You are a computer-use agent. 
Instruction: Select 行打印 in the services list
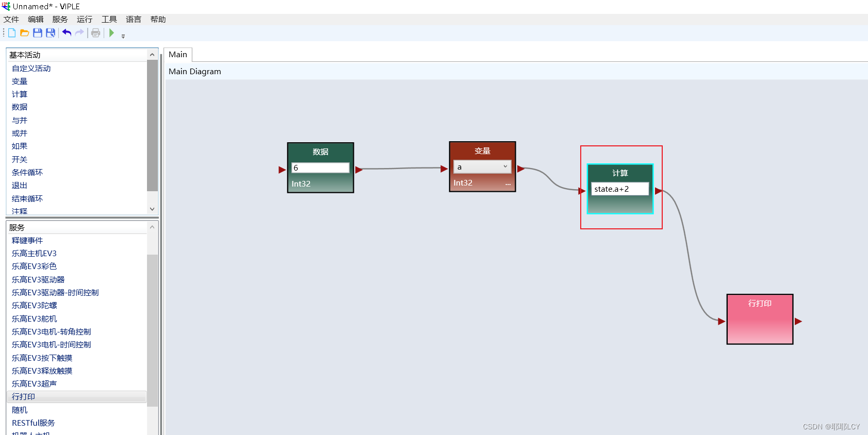[x=76, y=397]
